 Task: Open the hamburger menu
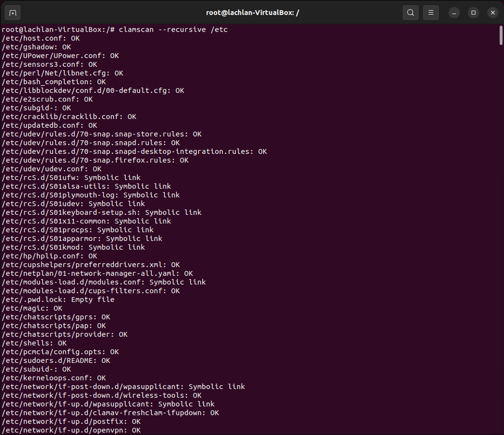[x=430, y=13]
